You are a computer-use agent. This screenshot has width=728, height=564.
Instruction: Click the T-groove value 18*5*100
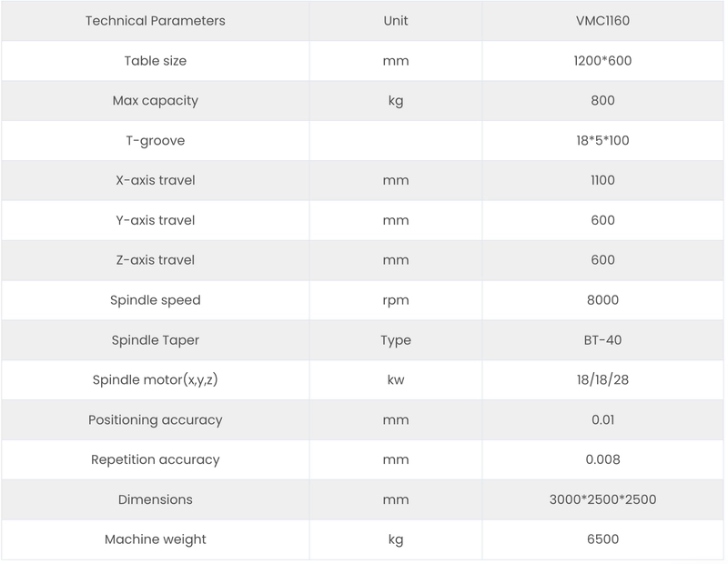pos(602,141)
